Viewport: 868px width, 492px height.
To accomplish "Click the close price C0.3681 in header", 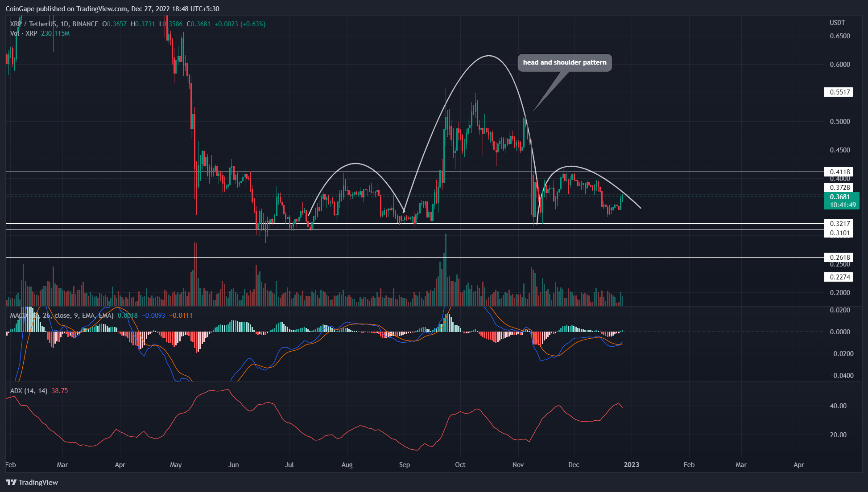I will [x=198, y=24].
